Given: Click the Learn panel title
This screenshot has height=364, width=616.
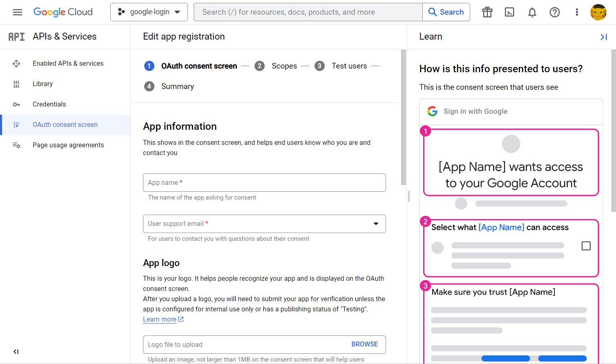Looking at the screenshot, I should pos(431,37).
